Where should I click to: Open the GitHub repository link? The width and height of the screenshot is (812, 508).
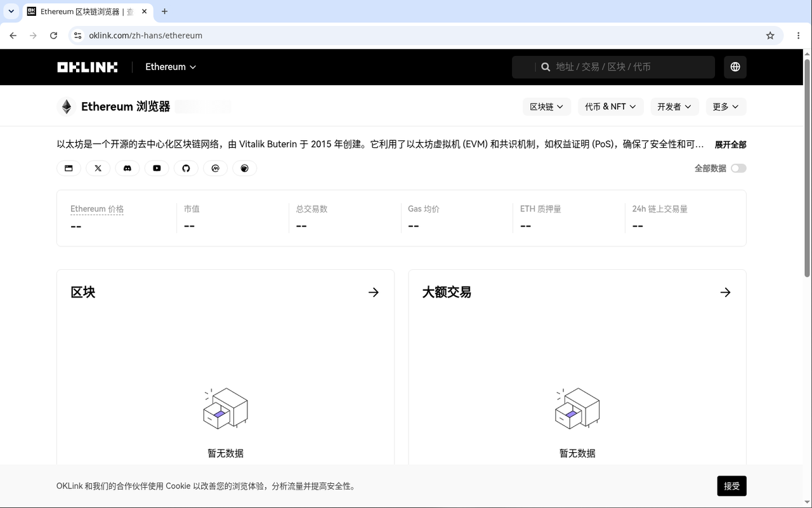coord(186,168)
